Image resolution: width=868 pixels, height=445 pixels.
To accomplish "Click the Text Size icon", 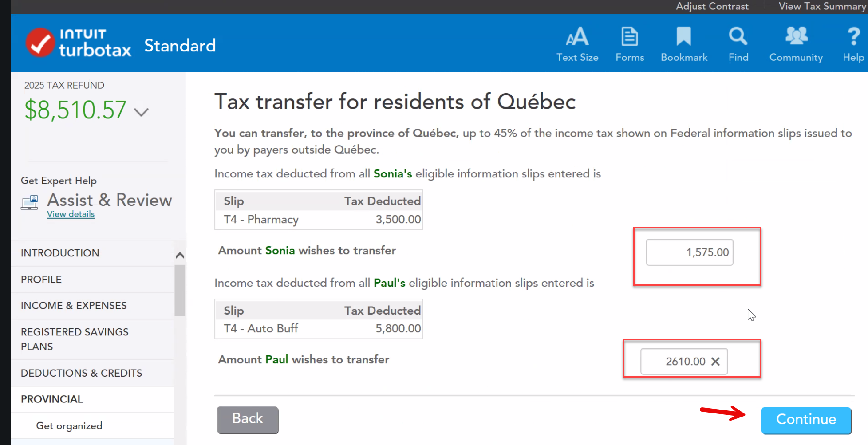I will pyautogui.click(x=577, y=37).
